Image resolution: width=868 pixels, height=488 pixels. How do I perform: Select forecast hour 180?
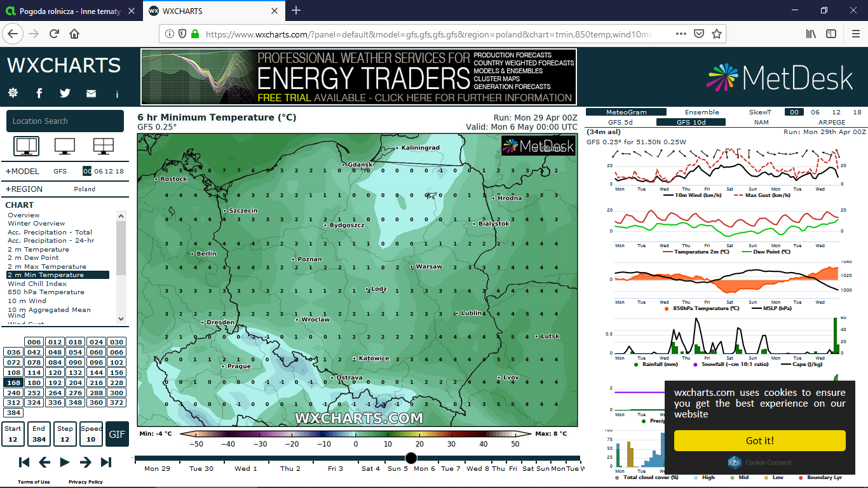point(34,383)
